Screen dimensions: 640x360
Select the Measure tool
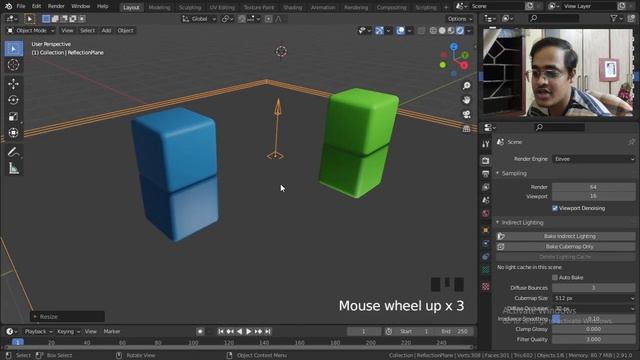(13, 168)
